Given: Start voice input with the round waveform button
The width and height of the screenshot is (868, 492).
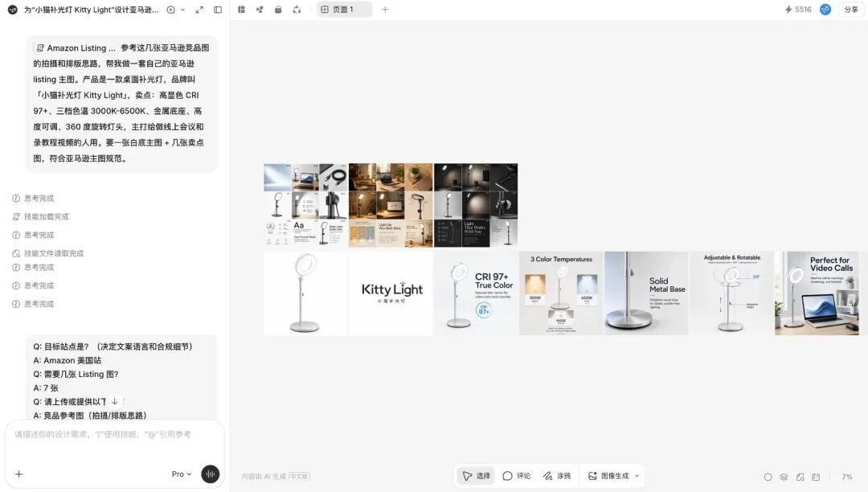Looking at the screenshot, I should click(x=211, y=474).
